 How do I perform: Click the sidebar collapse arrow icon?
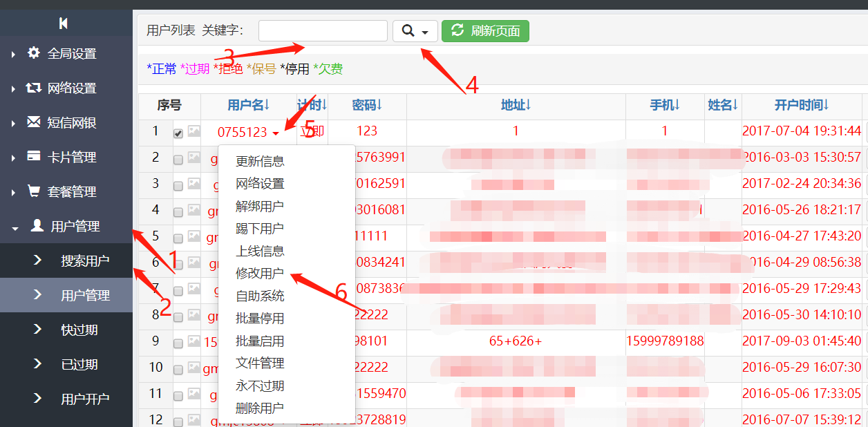(x=64, y=23)
